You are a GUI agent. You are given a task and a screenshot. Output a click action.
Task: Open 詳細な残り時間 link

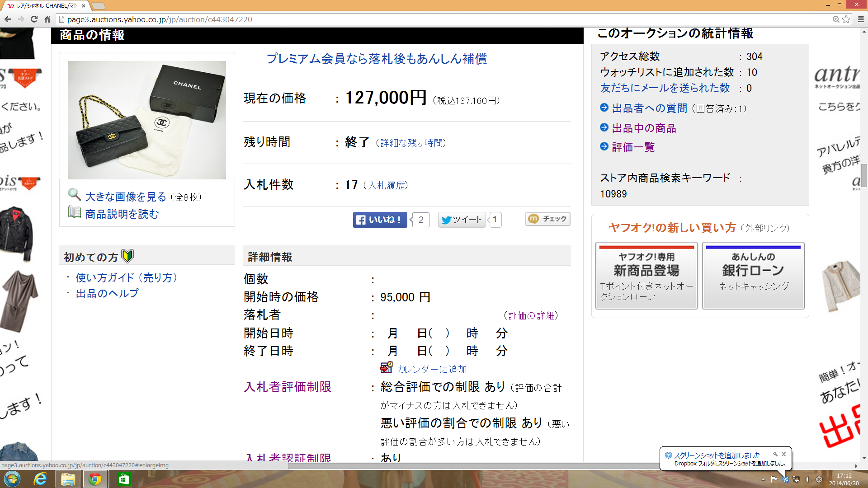(x=412, y=143)
